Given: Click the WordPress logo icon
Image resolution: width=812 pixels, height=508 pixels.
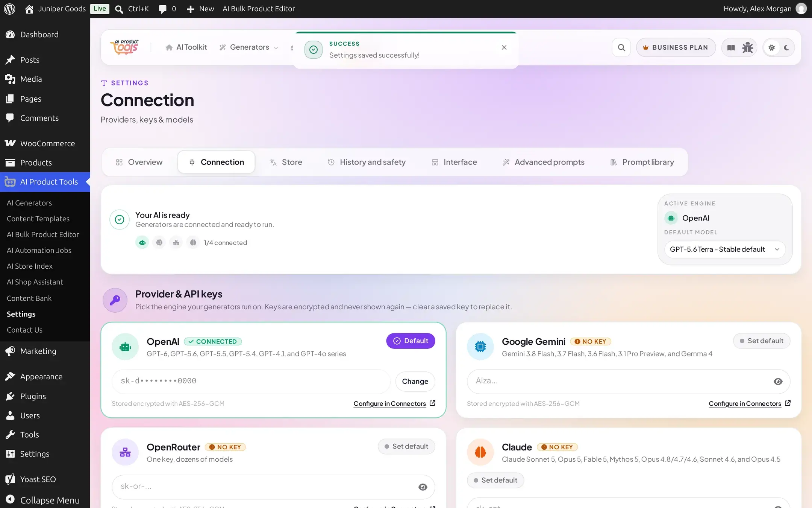Looking at the screenshot, I should (9, 9).
